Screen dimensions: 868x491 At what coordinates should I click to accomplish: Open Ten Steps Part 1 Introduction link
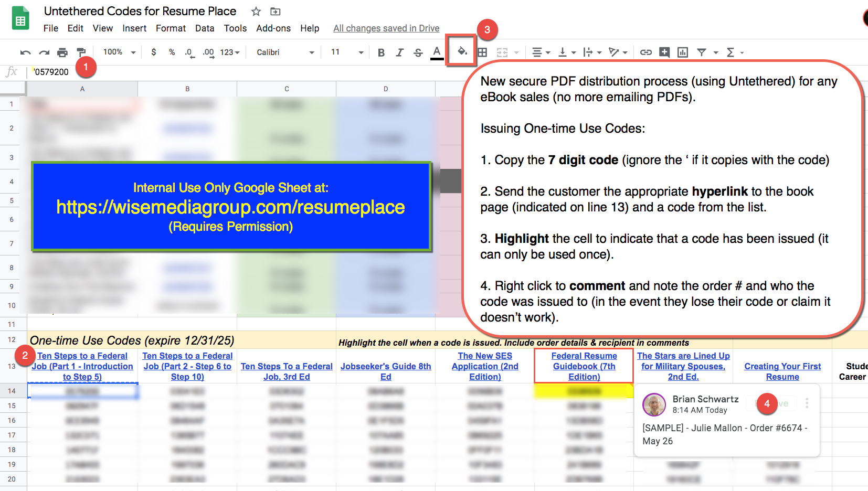tap(82, 366)
